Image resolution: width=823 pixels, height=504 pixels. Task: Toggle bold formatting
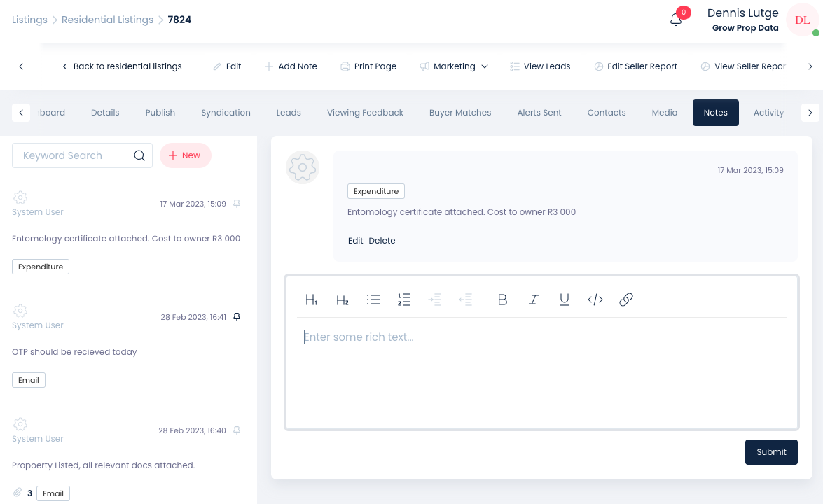[x=502, y=300]
